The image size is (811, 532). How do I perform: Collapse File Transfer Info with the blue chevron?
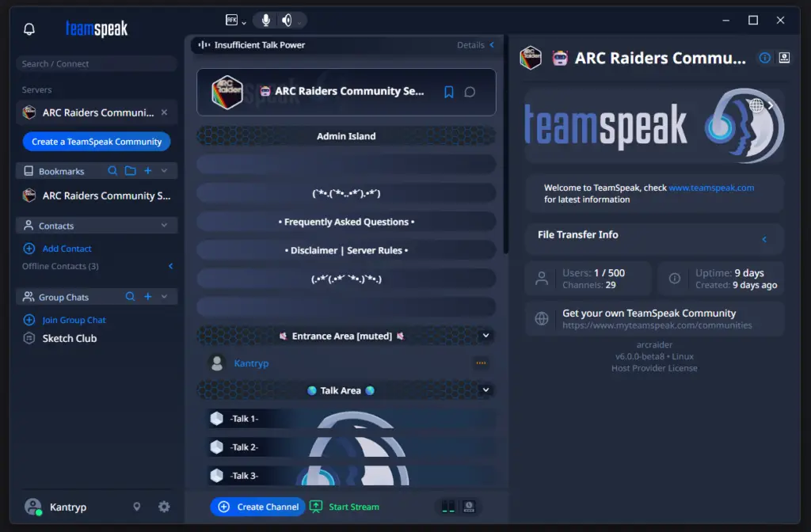[x=763, y=239]
